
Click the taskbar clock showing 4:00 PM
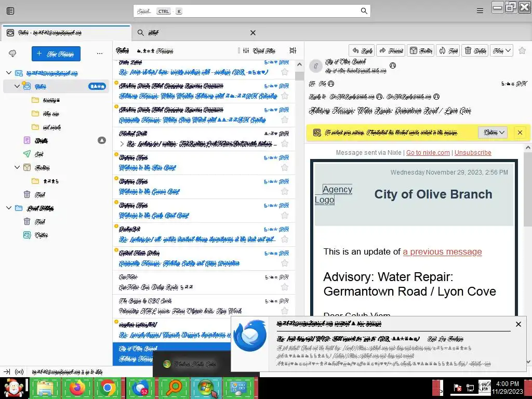[x=507, y=388]
